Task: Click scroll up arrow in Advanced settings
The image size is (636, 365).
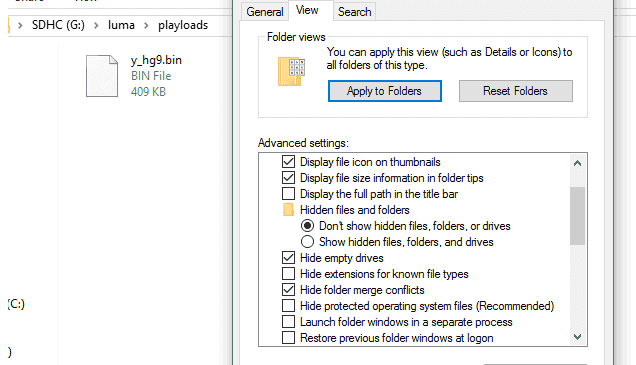Action: 578,163
